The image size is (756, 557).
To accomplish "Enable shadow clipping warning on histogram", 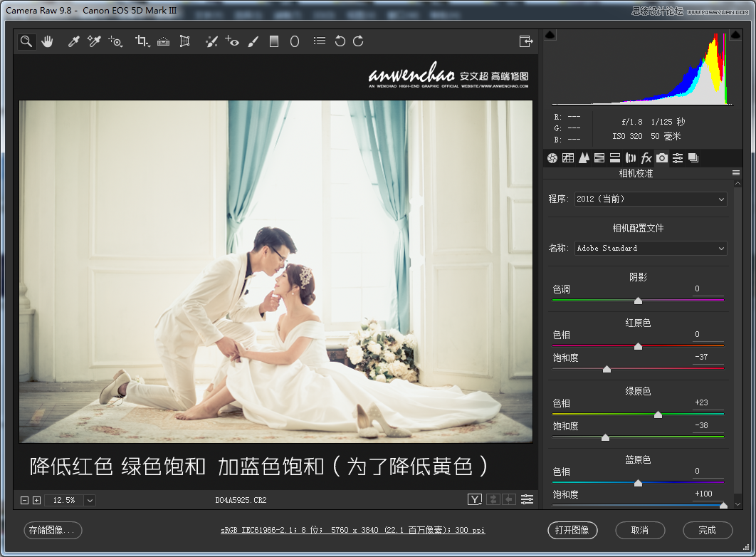I will tap(550, 33).
